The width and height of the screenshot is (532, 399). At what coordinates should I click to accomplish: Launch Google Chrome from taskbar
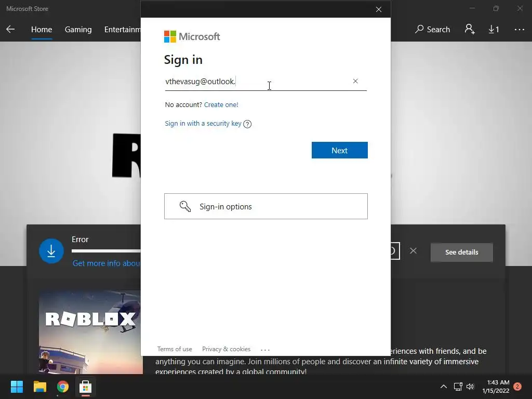63,387
